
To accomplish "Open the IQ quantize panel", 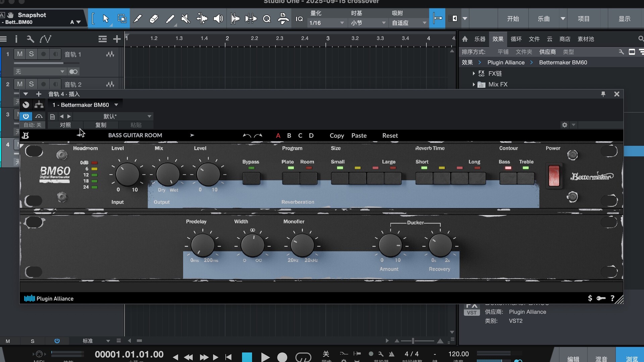I will click(x=299, y=19).
